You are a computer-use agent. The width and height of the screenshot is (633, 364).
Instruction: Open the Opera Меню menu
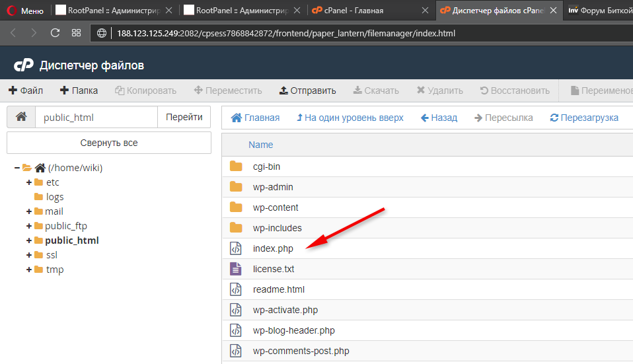click(25, 11)
